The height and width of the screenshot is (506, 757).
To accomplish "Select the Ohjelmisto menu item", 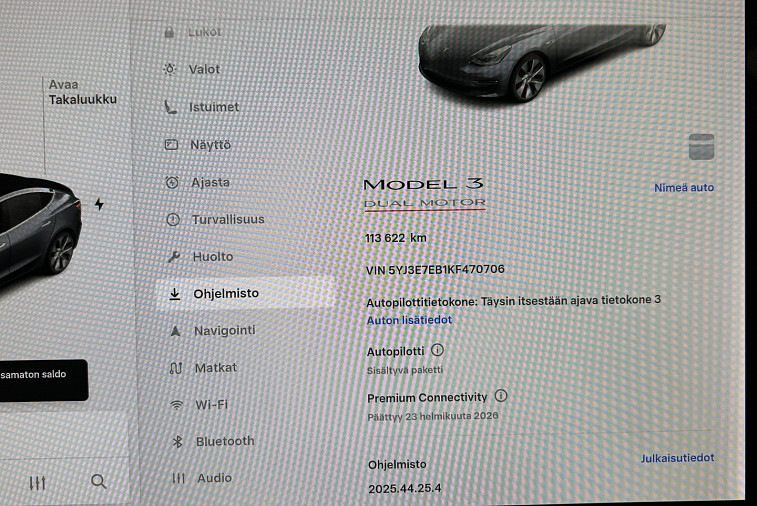I will pos(227,294).
